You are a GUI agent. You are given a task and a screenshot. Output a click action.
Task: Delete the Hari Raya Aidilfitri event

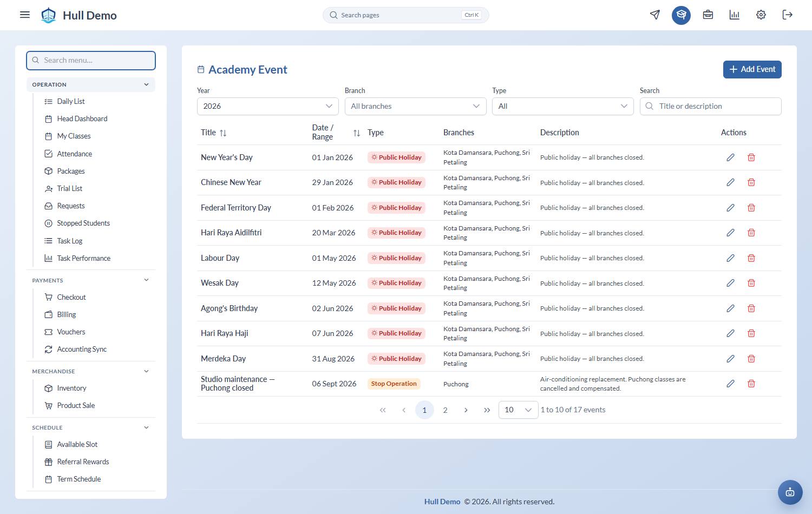751,233
